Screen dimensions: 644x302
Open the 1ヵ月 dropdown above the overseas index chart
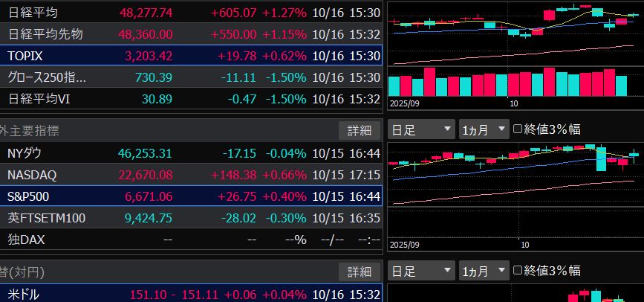point(484,129)
